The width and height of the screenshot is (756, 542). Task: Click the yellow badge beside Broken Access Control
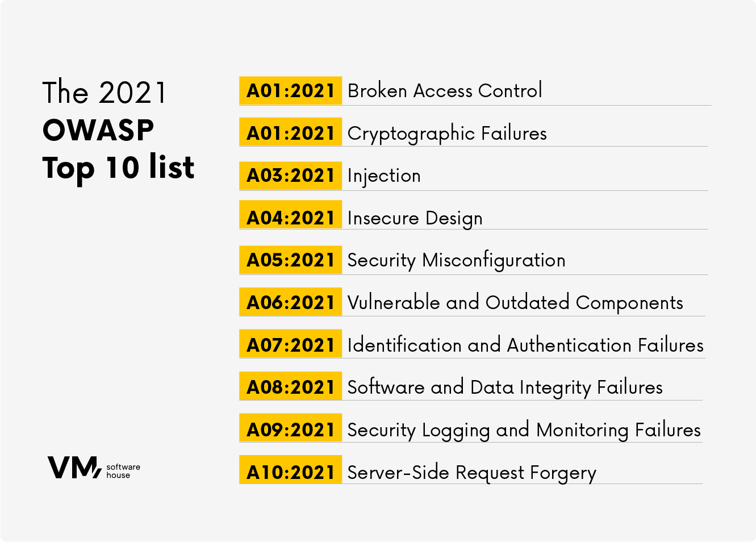point(291,91)
